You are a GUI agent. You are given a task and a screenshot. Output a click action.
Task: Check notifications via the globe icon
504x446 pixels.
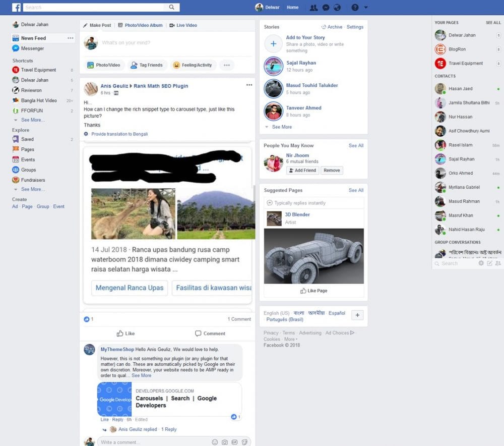(336, 7)
